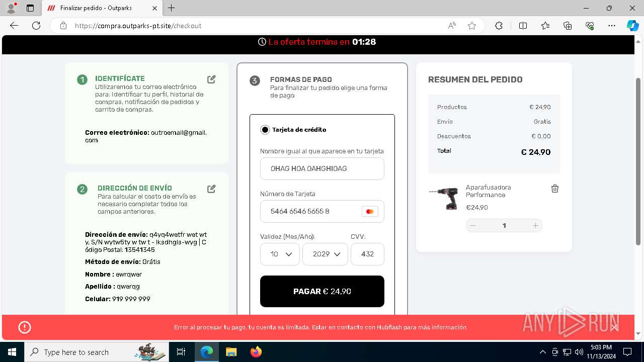Open Tab actions menu
This screenshot has height=362, width=644.
tap(30, 8)
